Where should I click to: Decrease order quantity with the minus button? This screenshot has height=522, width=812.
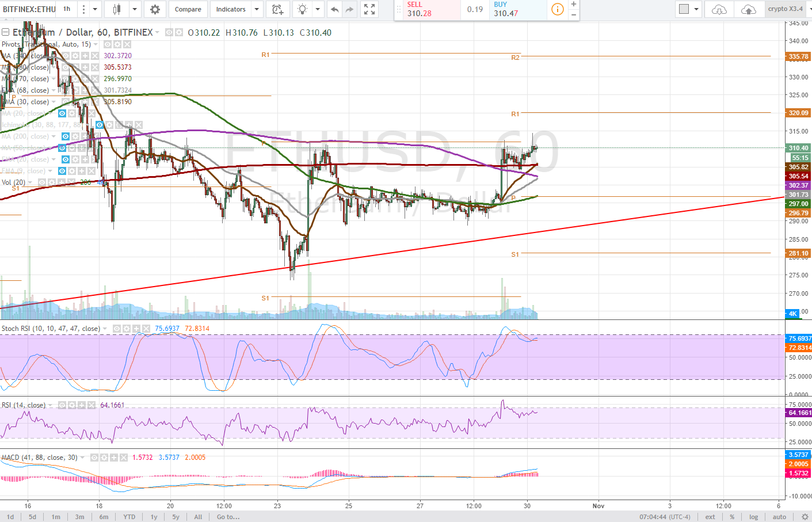[573, 14]
